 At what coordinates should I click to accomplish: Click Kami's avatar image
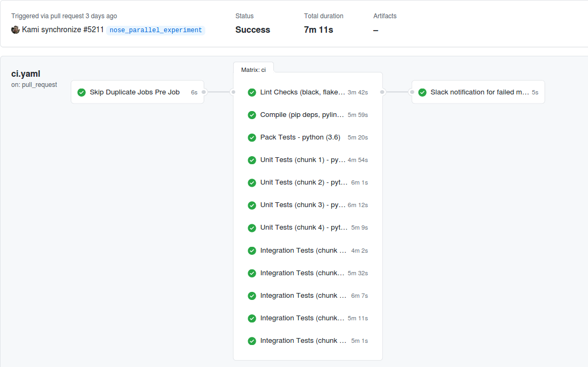click(16, 30)
